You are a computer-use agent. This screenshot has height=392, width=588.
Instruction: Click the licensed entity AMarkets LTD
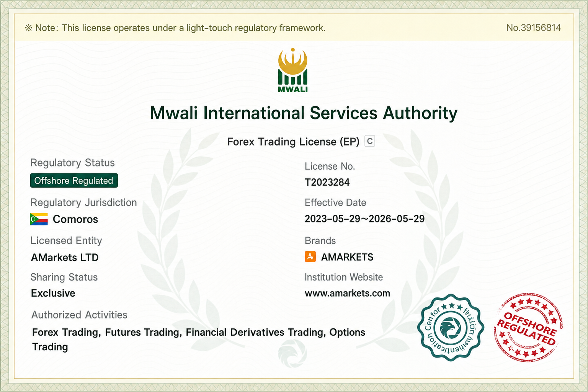coord(65,258)
